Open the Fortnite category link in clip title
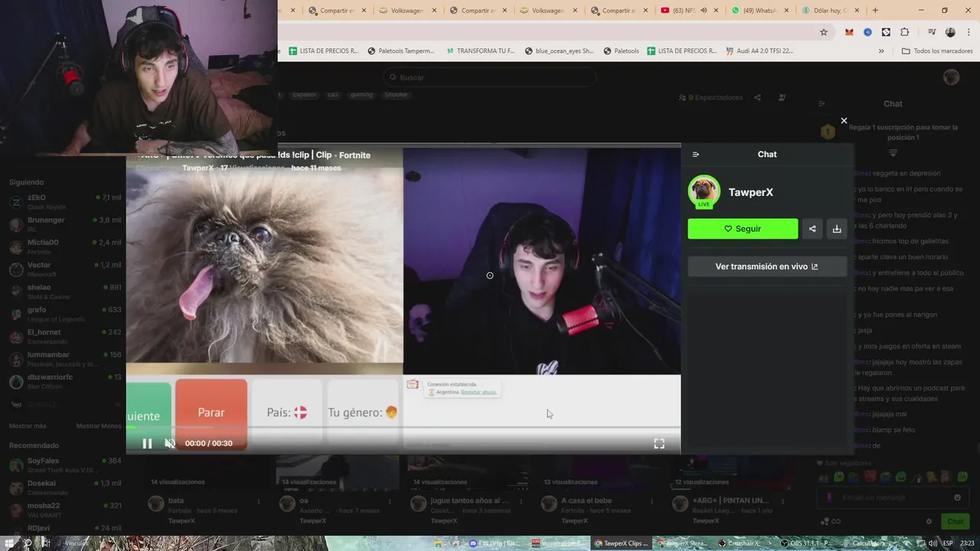The height and width of the screenshot is (551, 980). click(354, 155)
